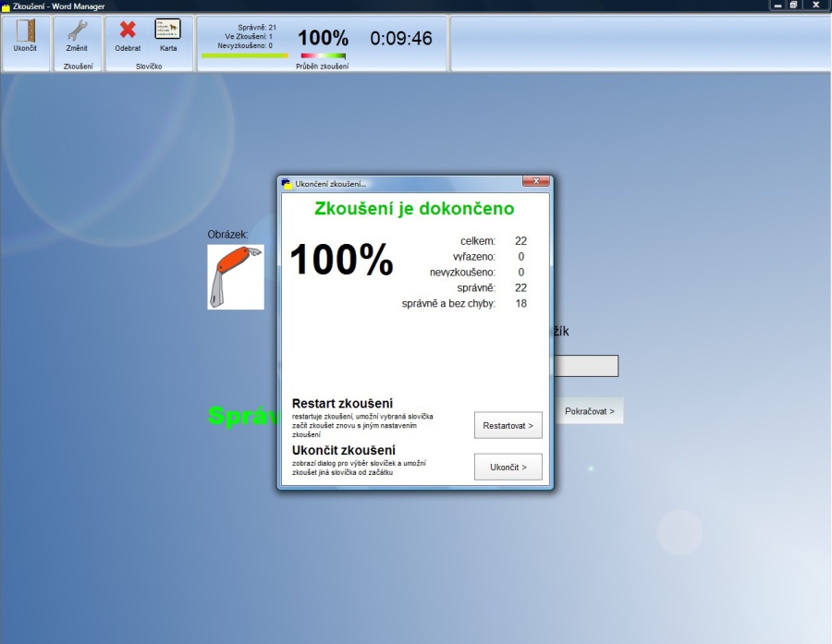This screenshot has width=832, height=644.
Task: Click the yellow-green Správně progress bar
Action: pyautogui.click(x=244, y=55)
